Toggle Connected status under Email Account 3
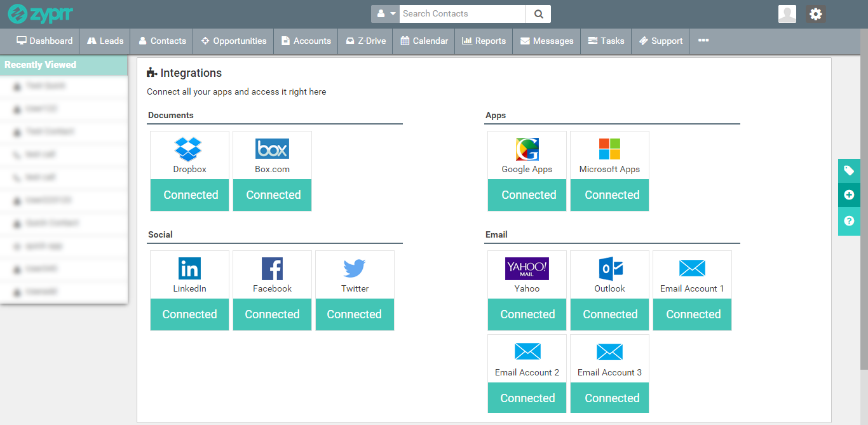Image resolution: width=868 pixels, height=425 pixels. (610, 398)
